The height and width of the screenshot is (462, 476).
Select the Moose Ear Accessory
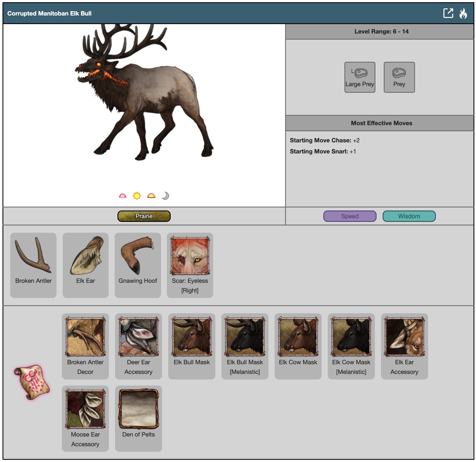[85, 418]
